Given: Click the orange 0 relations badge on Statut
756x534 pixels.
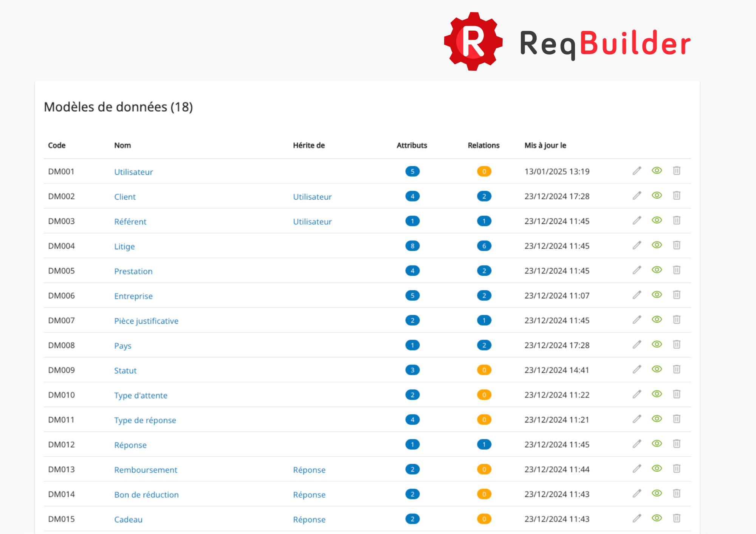Looking at the screenshot, I should point(484,370).
